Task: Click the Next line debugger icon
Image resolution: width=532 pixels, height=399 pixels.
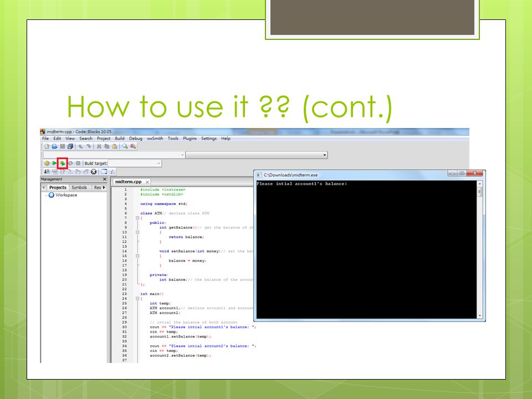Action: pos(63,172)
